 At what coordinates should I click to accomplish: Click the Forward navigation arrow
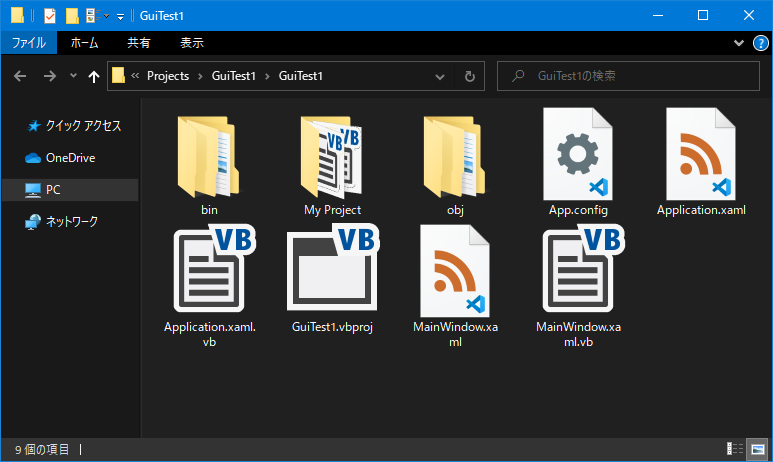click(x=49, y=76)
